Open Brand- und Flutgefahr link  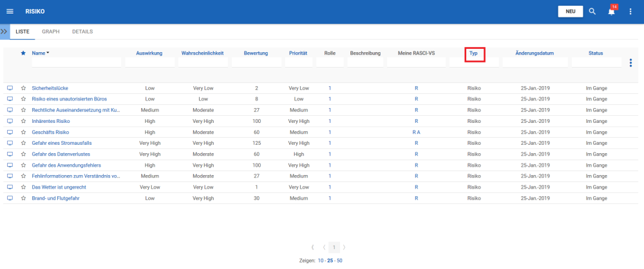click(55, 198)
